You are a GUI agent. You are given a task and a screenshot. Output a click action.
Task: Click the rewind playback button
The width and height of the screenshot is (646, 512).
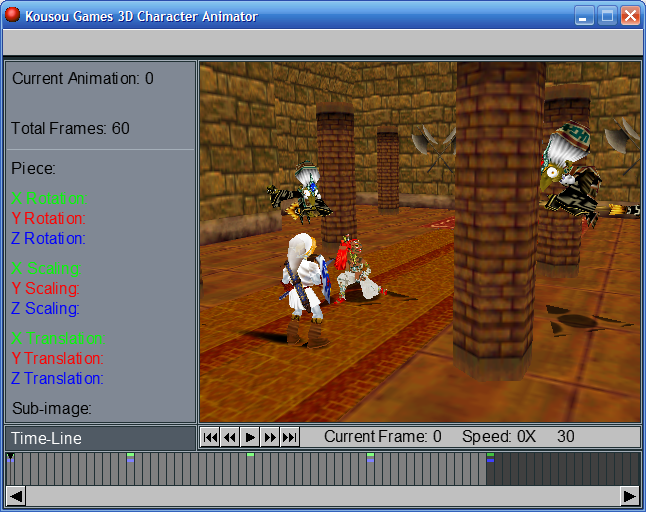(229, 437)
